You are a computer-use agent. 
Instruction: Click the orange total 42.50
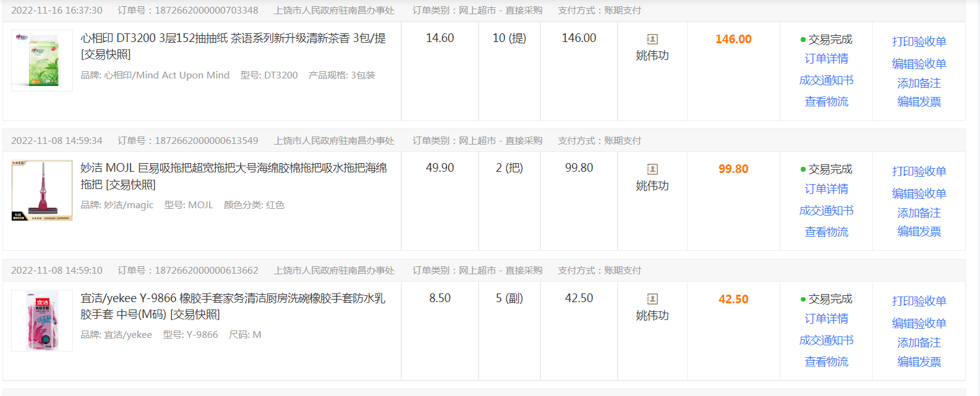coord(733,299)
